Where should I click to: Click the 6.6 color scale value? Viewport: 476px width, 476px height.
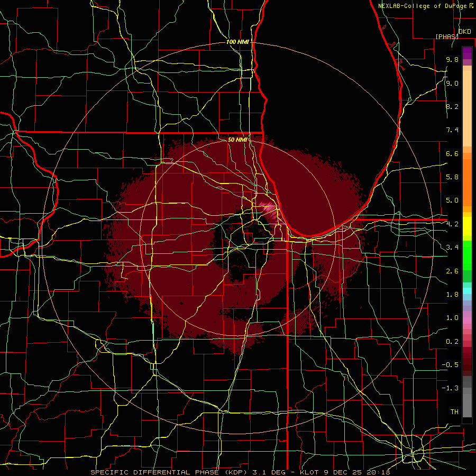click(x=452, y=153)
